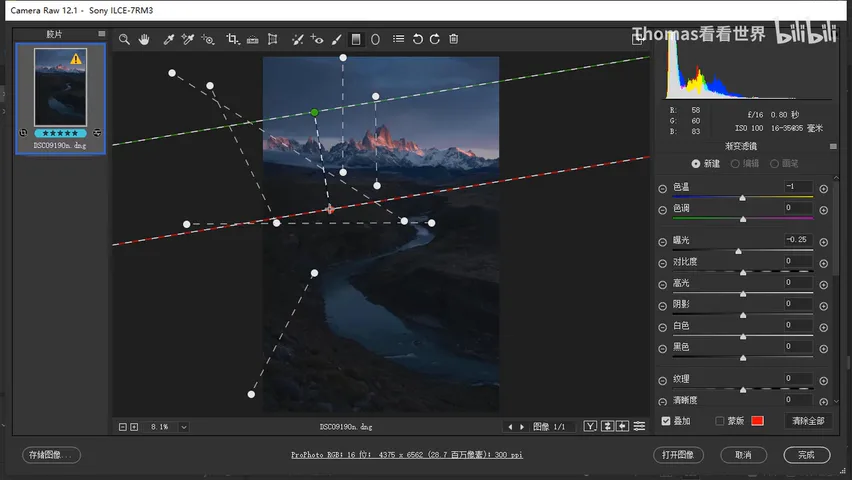Toggle before/after Y preview icon
The image size is (852, 480).
point(590,426)
